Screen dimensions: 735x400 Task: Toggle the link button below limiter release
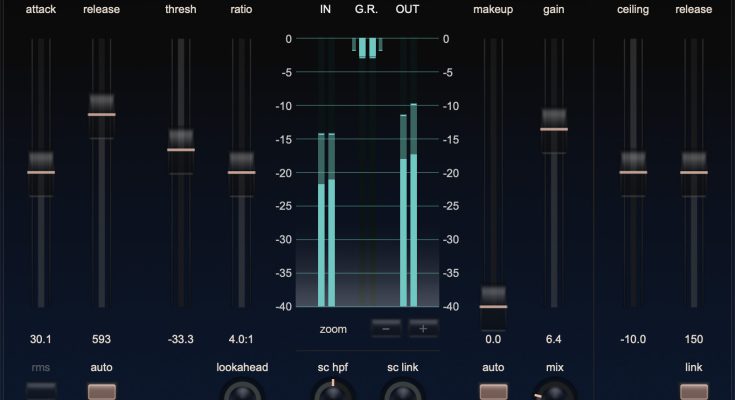(694, 391)
